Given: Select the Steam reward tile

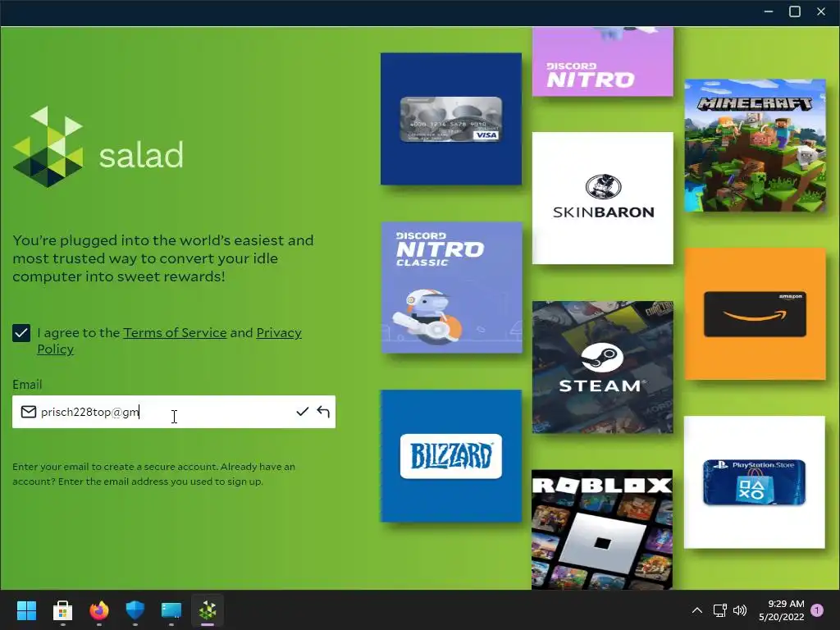Looking at the screenshot, I should click(x=603, y=367).
